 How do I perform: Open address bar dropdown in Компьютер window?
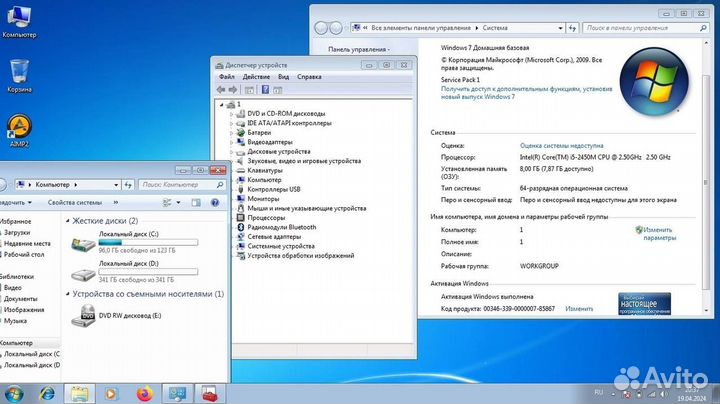click(116, 185)
